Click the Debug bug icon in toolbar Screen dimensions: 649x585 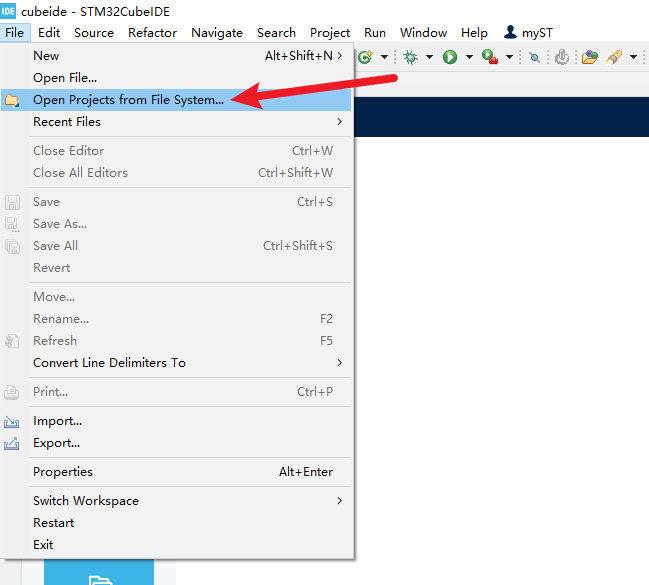click(410, 57)
